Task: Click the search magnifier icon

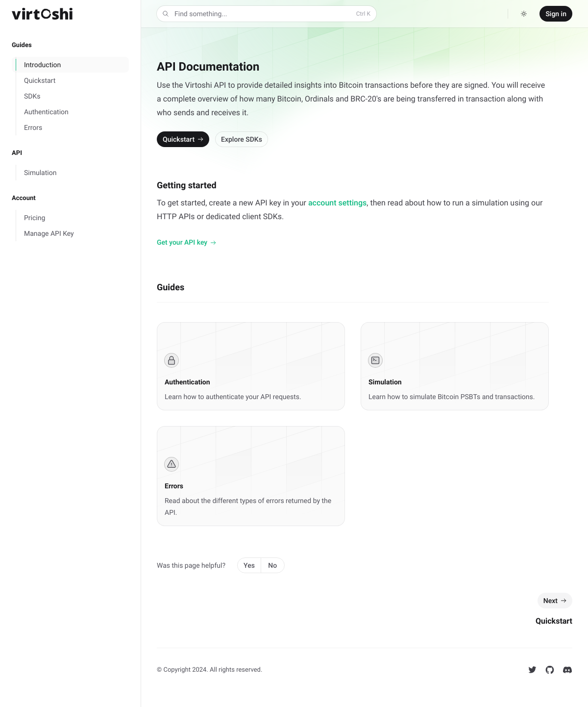Action: [x=166, y=14]
